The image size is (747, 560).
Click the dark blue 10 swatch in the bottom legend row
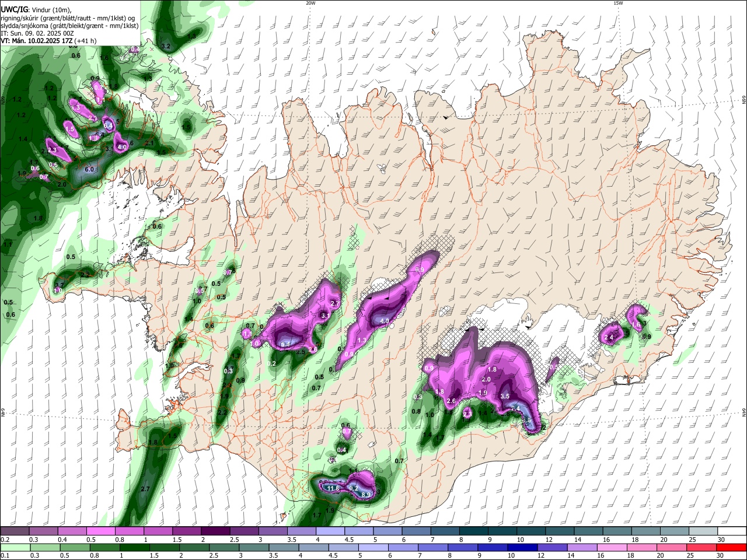(521, 547)
